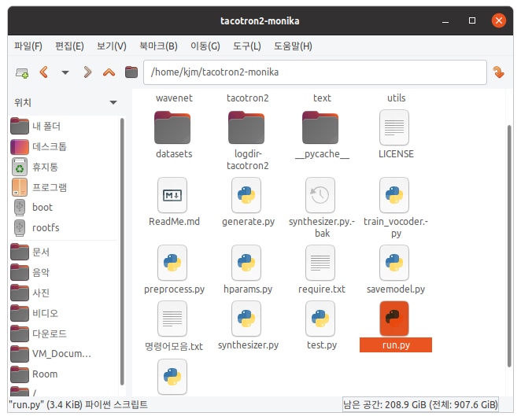The height and width of the screenshot is (420, 521).
Task: Click the file pane vertical scrollbar
Action: (x=509, y=245)
